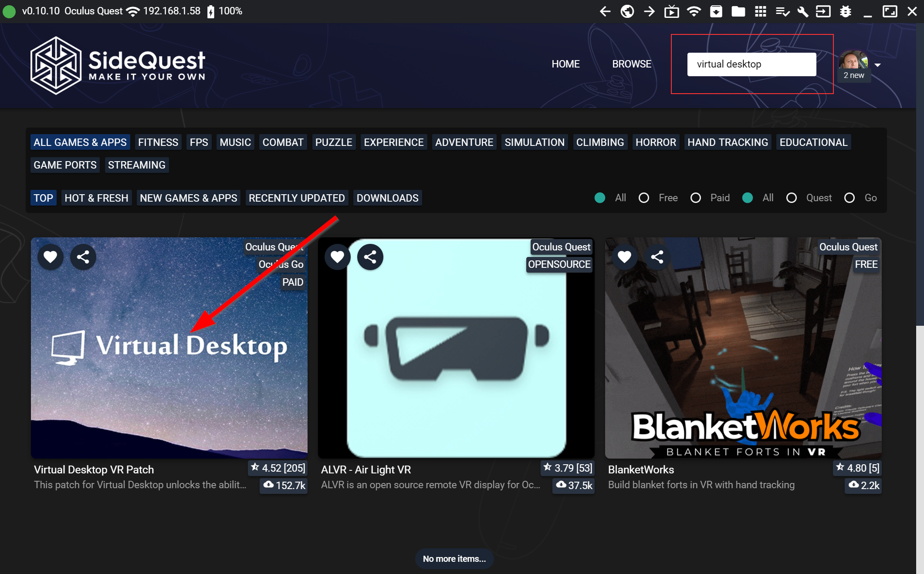Click the ALVR - Air Light VR title
Screen dimensions: 924x574
[x=366, y=469]
